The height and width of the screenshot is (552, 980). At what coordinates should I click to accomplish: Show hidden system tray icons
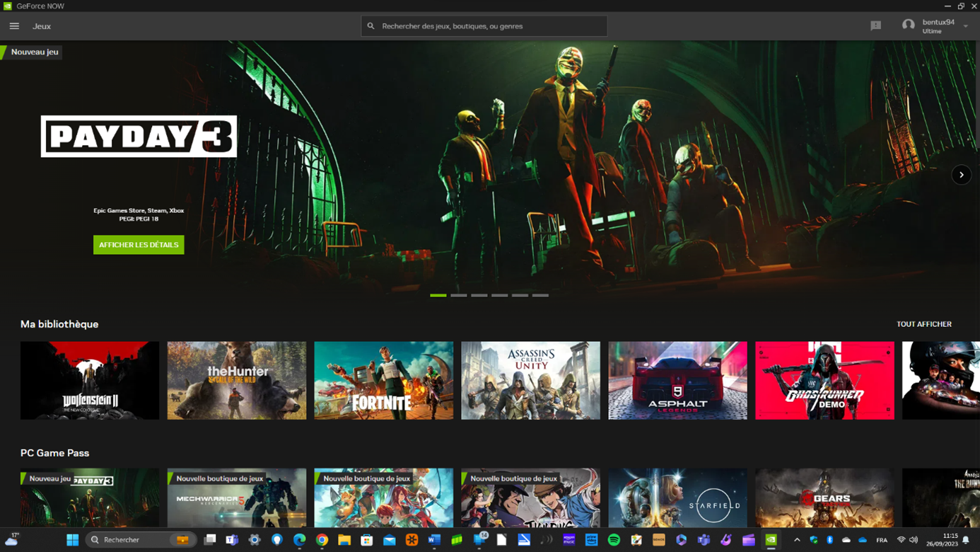click(x=797, y=540)
